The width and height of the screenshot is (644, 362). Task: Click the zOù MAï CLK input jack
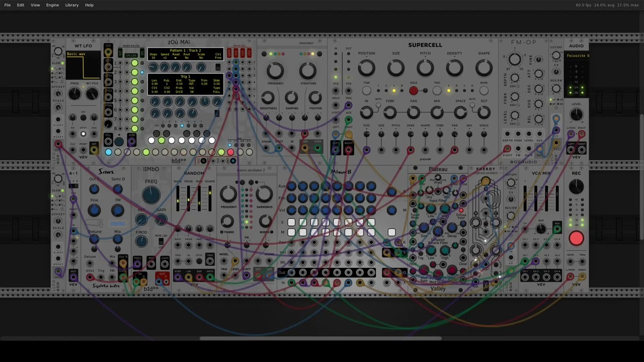click(x=108, y=52)
